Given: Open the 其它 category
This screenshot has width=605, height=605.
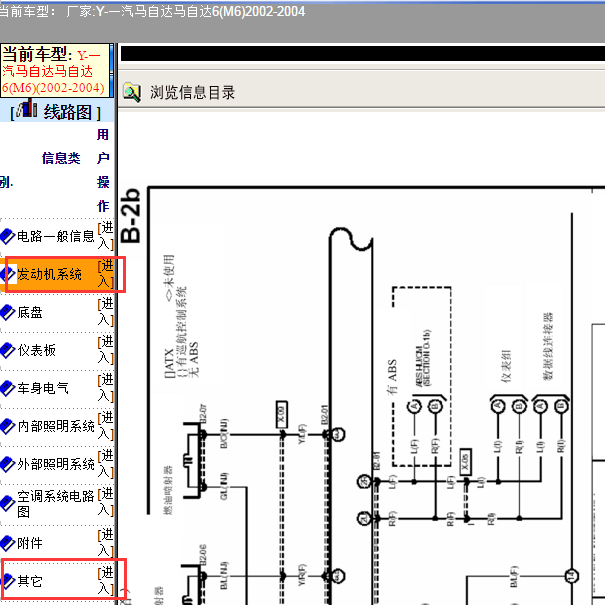Looking at the screenshot, I should (30, 581).
